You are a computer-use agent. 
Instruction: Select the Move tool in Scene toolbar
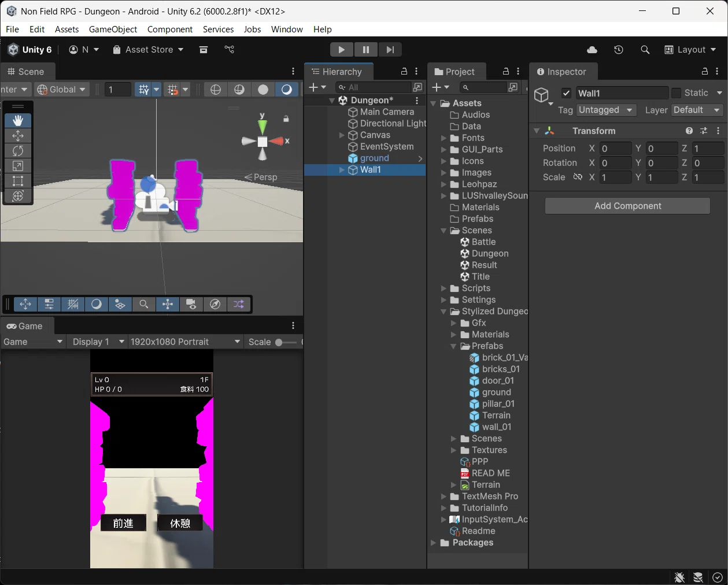coord(18,135)
